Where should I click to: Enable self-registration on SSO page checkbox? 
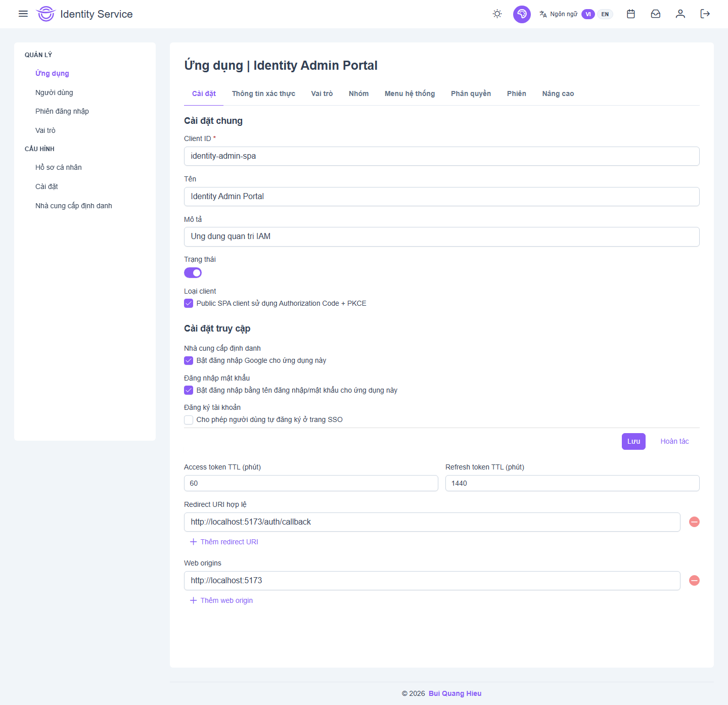pos(189,420)
